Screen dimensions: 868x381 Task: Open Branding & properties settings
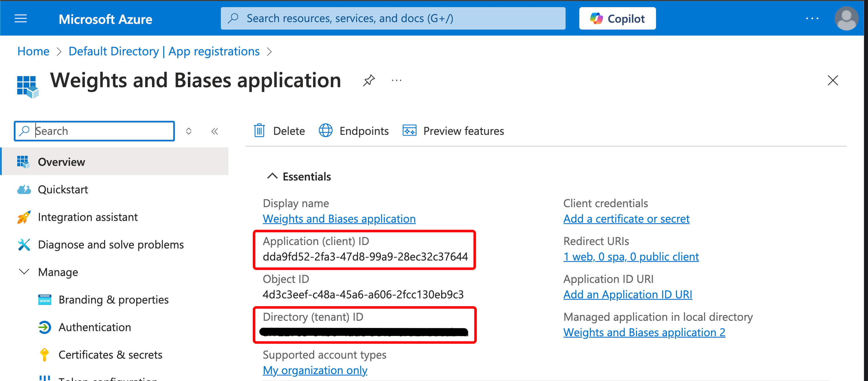coord(113,300)
